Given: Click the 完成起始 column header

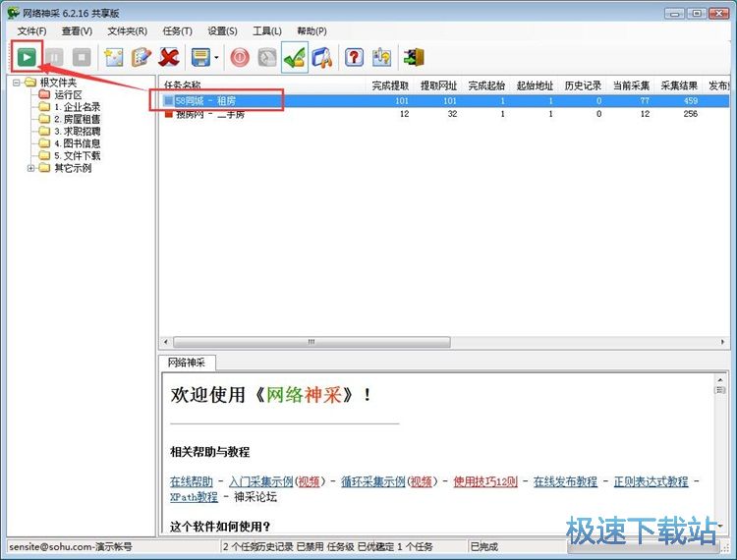Looking at the screenshot, I should (x=486, y=85).
